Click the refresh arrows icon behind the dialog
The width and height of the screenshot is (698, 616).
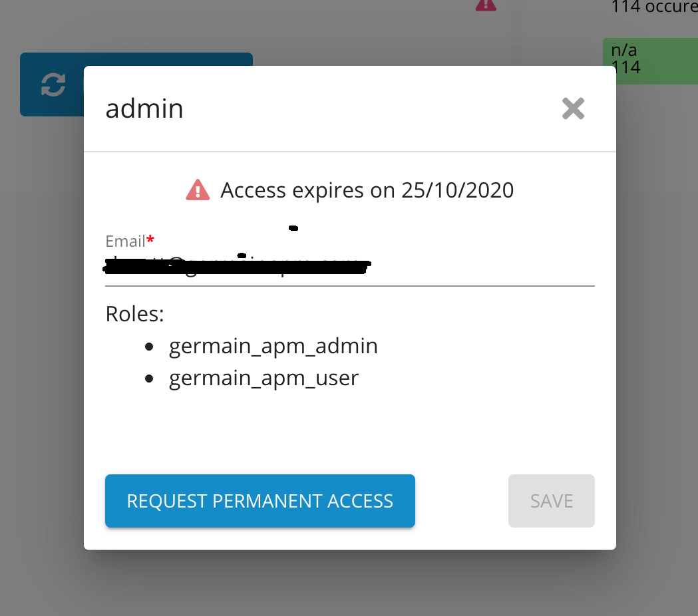[x=53, y=84]
